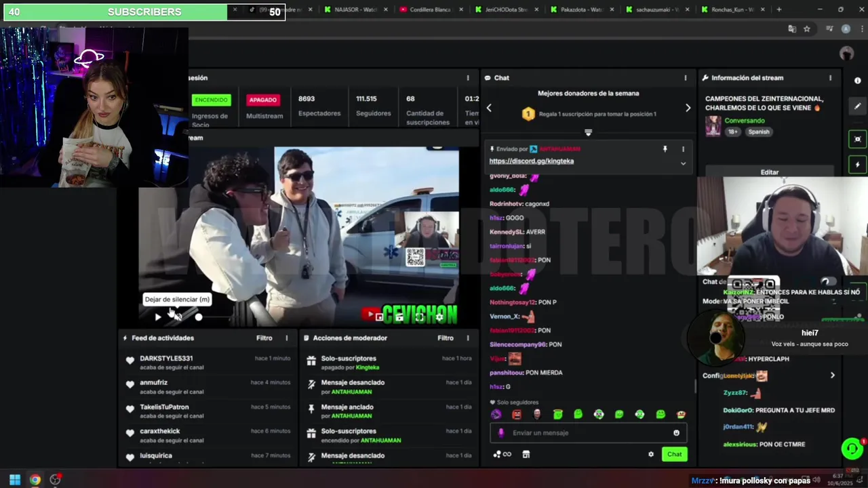Screen dimensions: 868x488
Task: Click the lightning bolt sidebar icon
Action: coord(857,165)
